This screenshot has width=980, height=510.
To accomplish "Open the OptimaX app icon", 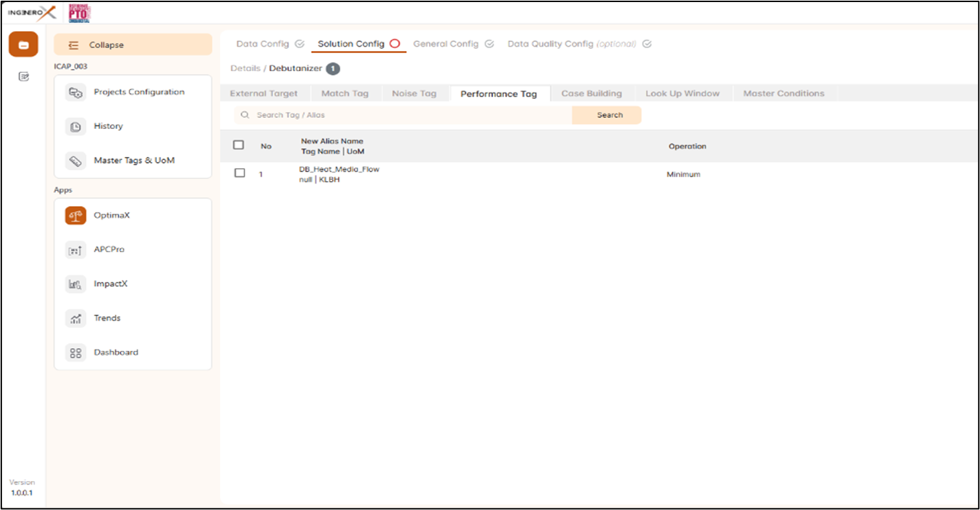I will click(x=76, y=216).
